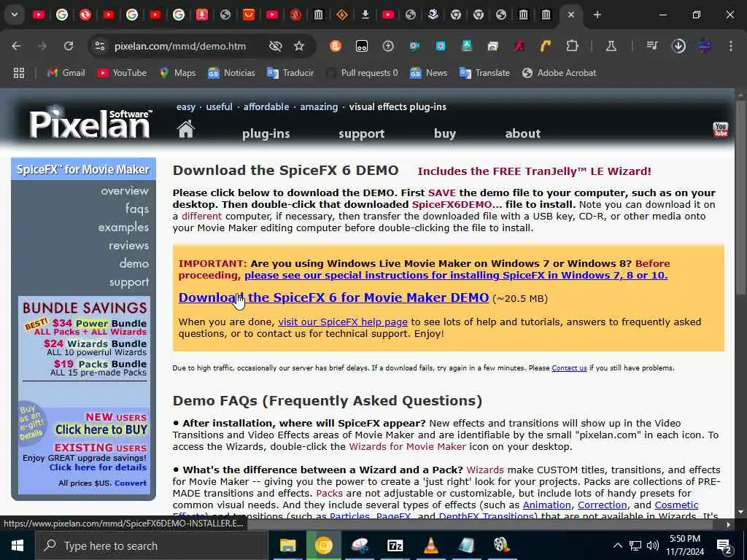The height and width of the screenshot is (560, 747).
Task: Visit our SpiceFX help page link
Action: click(343, 322)
